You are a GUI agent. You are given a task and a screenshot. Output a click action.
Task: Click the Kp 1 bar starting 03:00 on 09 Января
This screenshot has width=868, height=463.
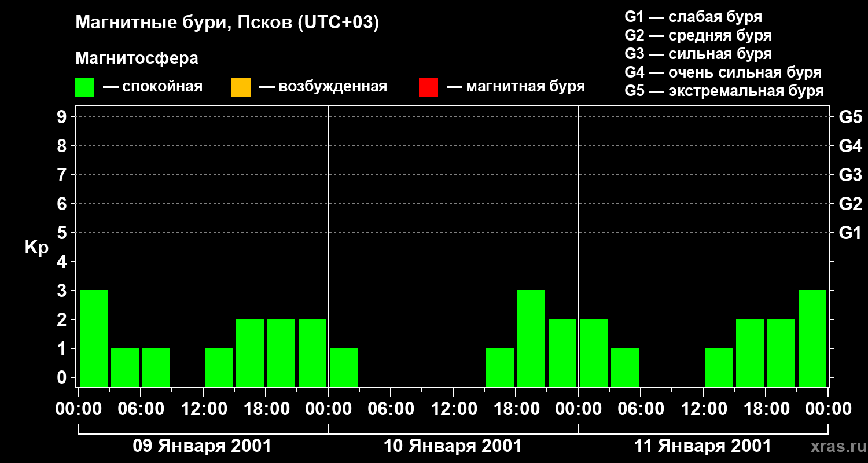pyautogui.click(x=125, y=367)
